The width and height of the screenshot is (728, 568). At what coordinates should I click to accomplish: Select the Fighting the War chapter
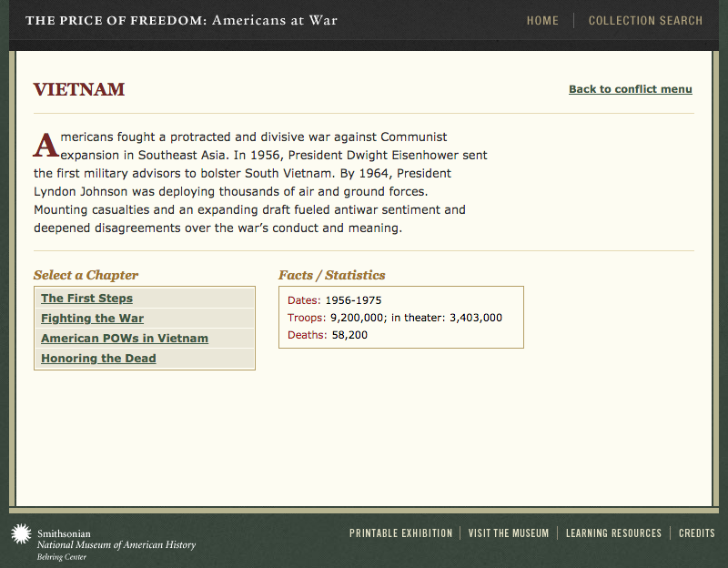click(x=91, y=318)
